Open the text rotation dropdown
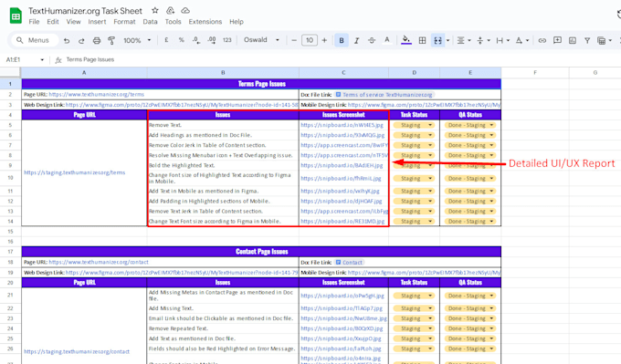The image size is (621, 364). (x=522, y=40)
